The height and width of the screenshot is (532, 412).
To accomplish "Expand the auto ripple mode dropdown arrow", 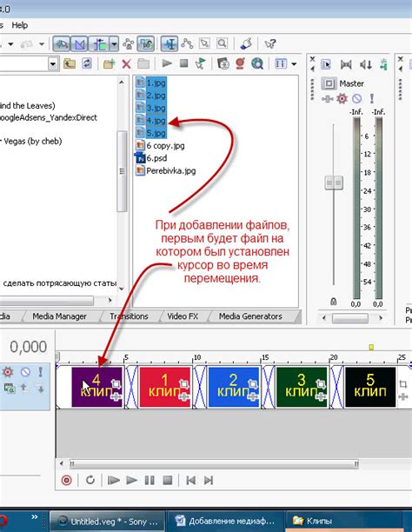I will click(114, 43).
